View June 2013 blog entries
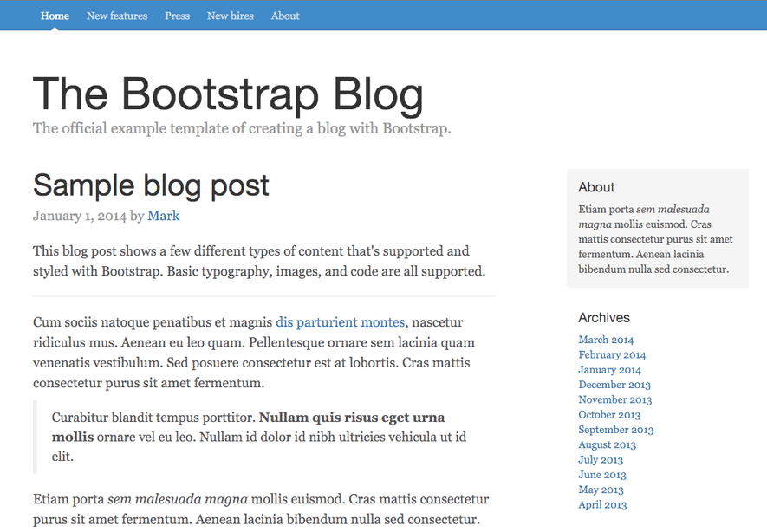Screen dimensions: 767x532 (601, 475)
